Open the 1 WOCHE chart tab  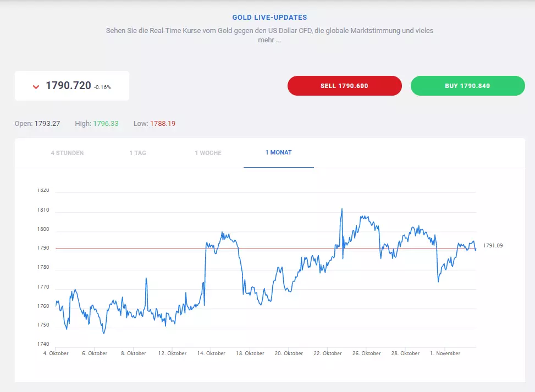(x=208, y=153)
